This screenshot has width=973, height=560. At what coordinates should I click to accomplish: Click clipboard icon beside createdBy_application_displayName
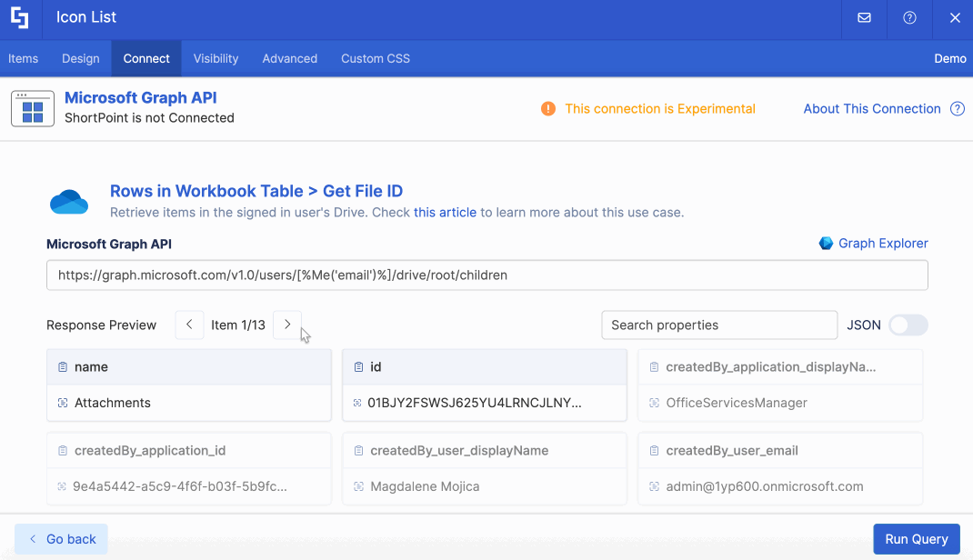pyautogui.click(x=654, y=367)
